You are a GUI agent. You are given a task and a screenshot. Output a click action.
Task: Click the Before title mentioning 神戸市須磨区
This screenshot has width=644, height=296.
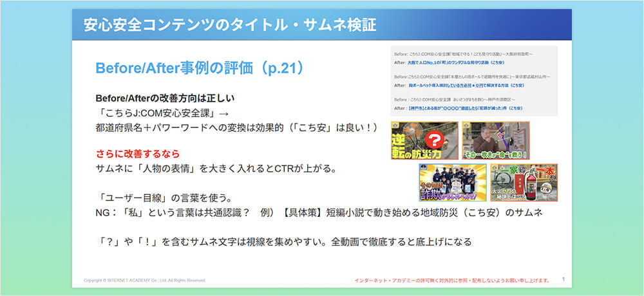click(454, 100)
